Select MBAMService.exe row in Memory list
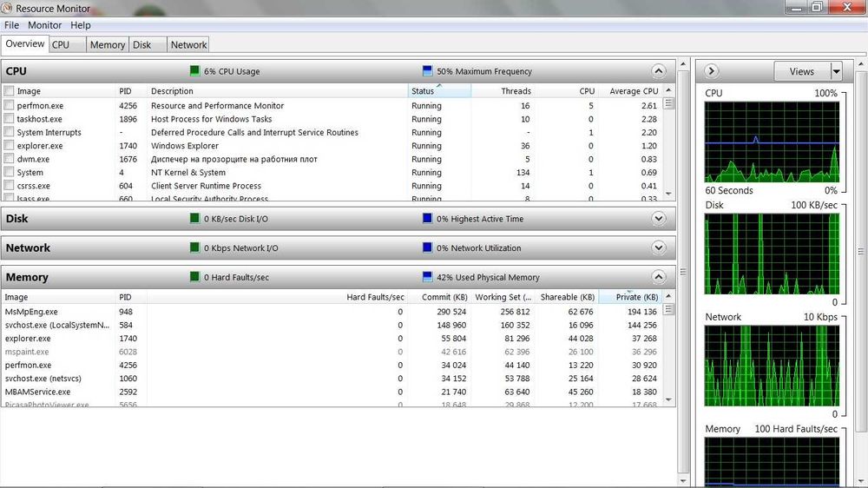868x488 pixels. [x=332, y=392]
